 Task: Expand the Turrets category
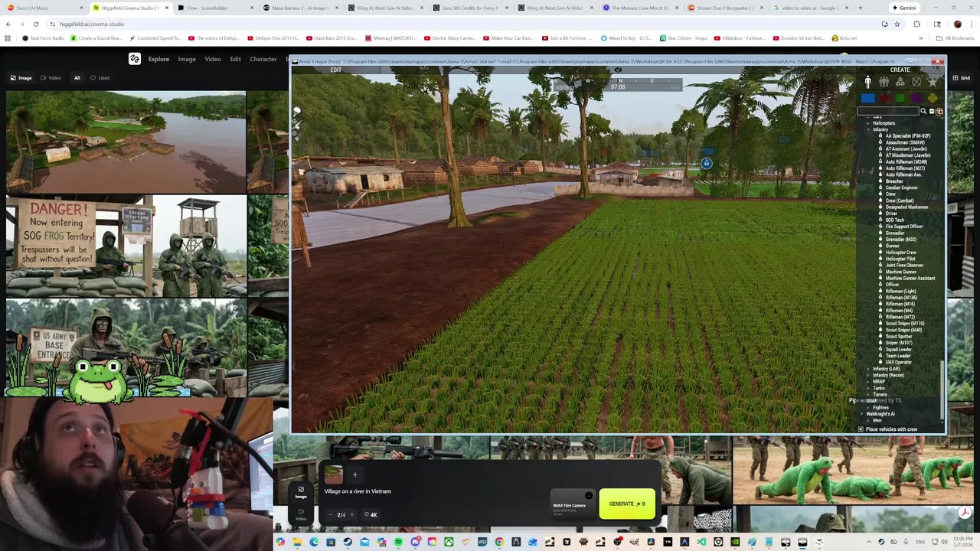[868, 394]
